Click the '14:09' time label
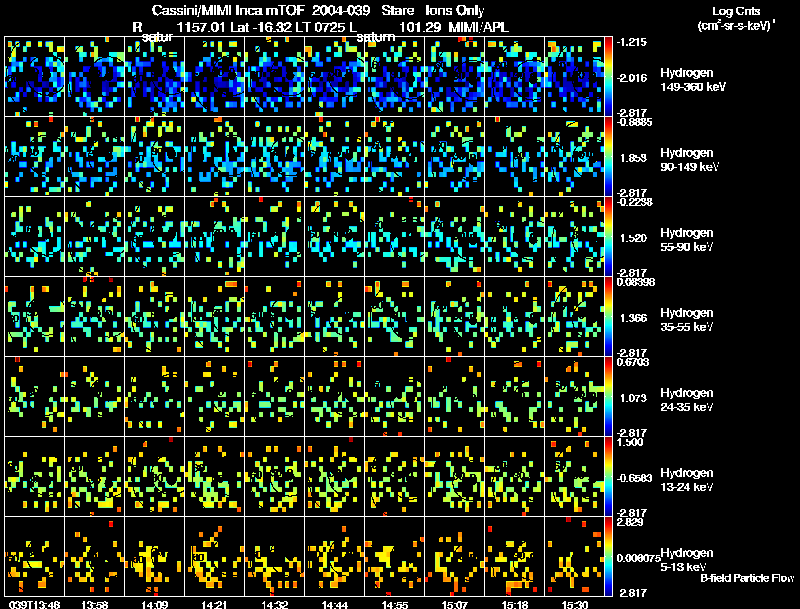The height and width of the screenshot is (609, 800). [155, 604]
